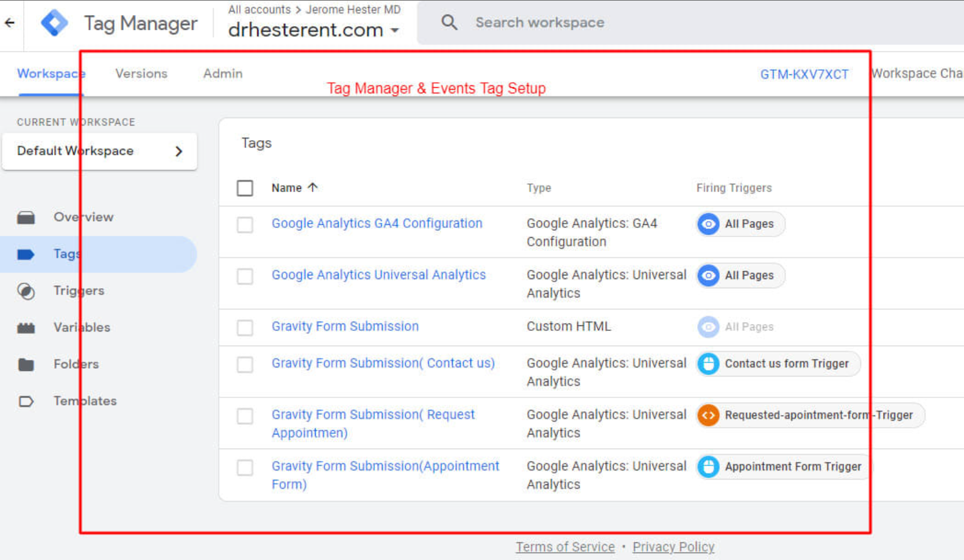Viewport: 964px width, 560px height.
Task: Click the orange Requested-apointment-form-Trigger icon
Action: (708, 416)
